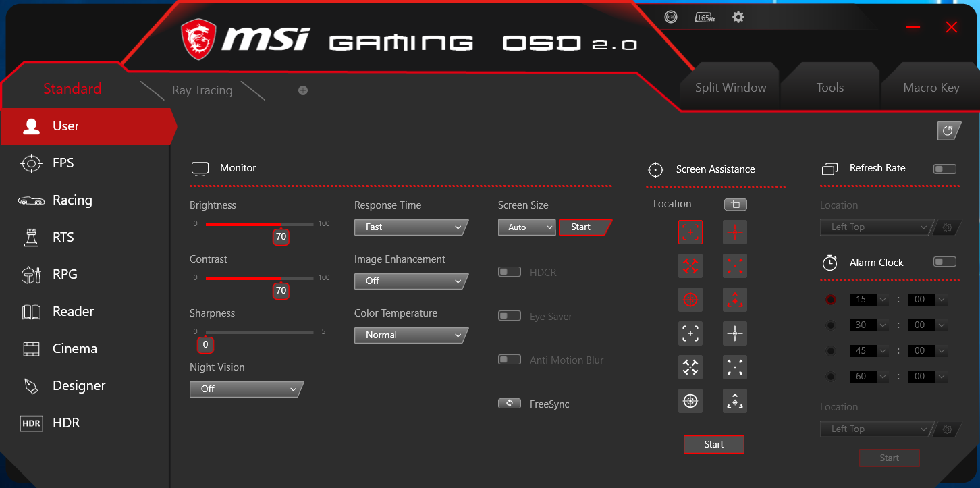The height and width of the screenshot is (488, 980).
Task: Select the RTS mode in sidebar
Action: coord(84,238)
